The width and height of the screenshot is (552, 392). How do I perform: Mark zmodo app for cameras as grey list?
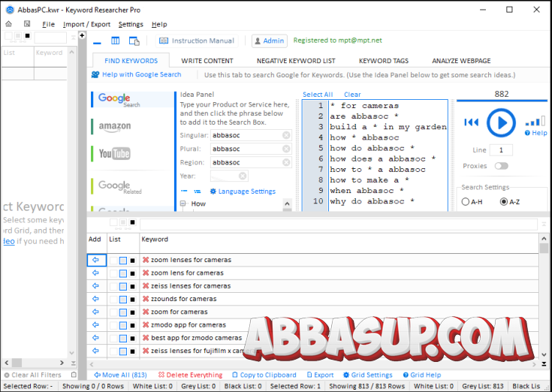point(123,325)
